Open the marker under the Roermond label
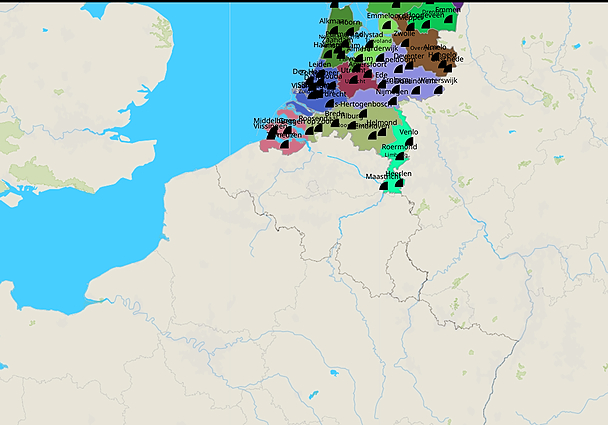608x425 pixels. pyautogui.click(x=400, y=156)
